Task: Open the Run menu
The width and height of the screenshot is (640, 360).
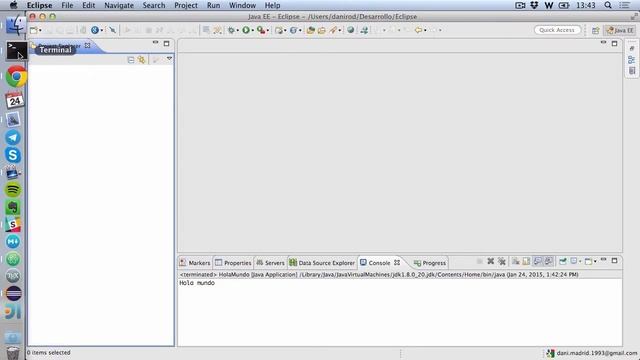Action: tap(213, 5)
